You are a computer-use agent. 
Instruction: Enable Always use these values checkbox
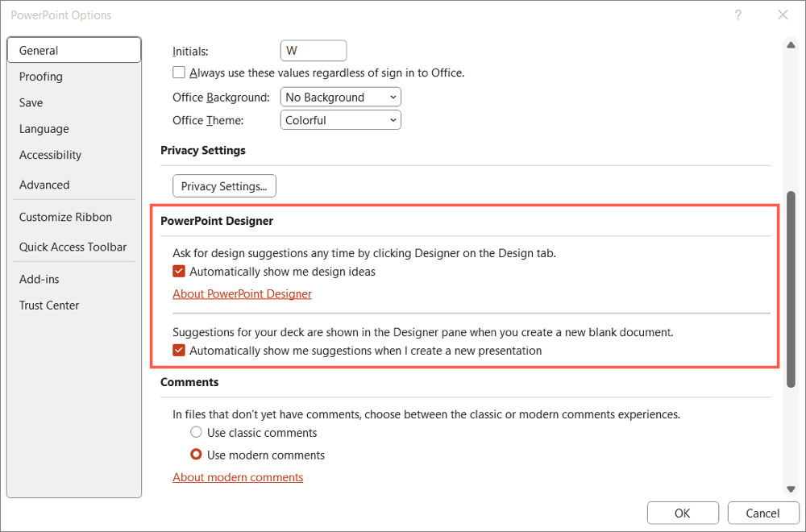[179, 73]
